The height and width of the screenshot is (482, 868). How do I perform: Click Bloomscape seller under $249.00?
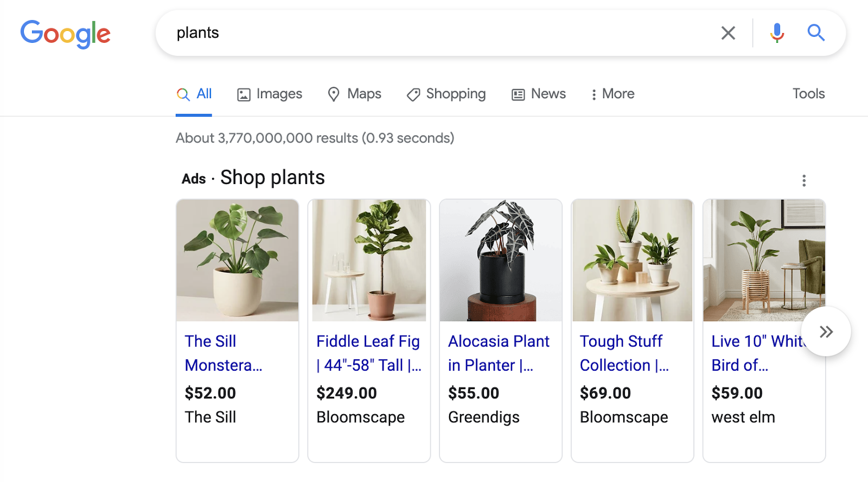(x=361, y=417)
